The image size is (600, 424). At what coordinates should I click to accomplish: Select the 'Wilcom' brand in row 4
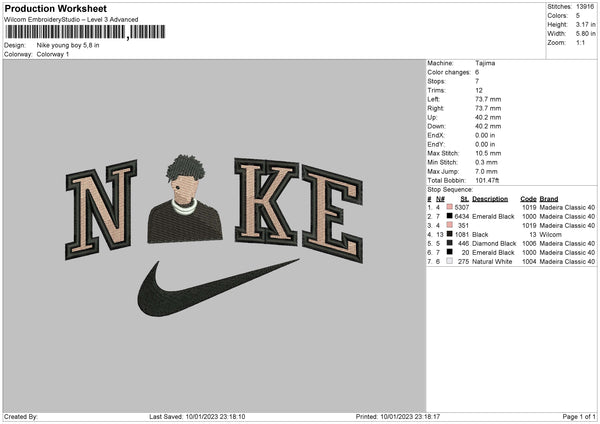(550, 235)
